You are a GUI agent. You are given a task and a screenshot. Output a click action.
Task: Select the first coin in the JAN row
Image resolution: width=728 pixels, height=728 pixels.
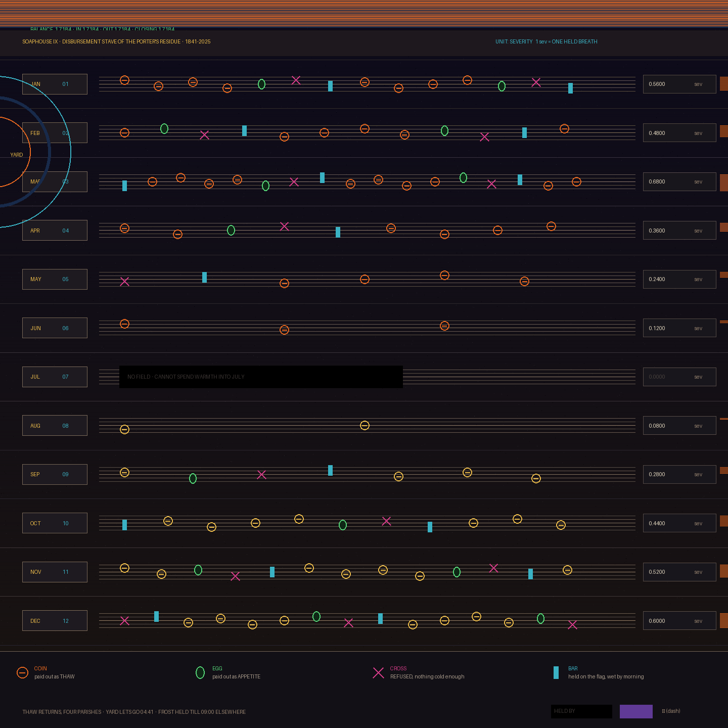[124, 80]
